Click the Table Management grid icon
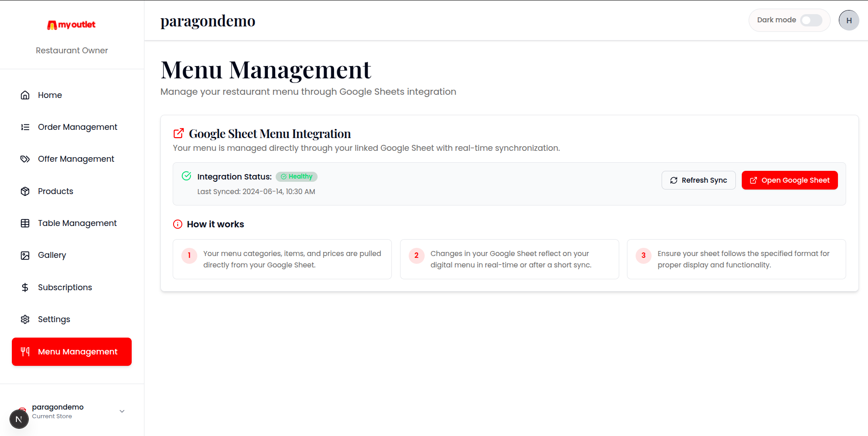This screenshot has height=436, width=868. click(x=25, y=223)
